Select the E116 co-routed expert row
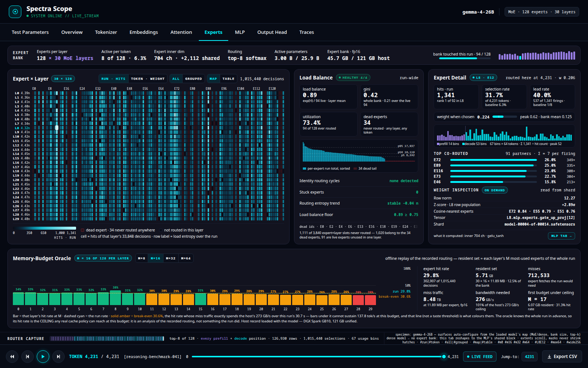 (x=504, y=171)
